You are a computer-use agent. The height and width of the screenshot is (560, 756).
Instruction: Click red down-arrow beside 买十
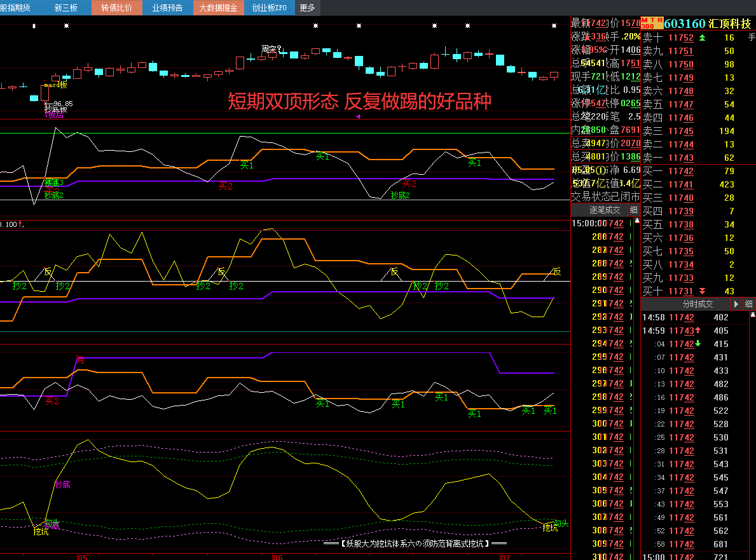coord(702,291)
